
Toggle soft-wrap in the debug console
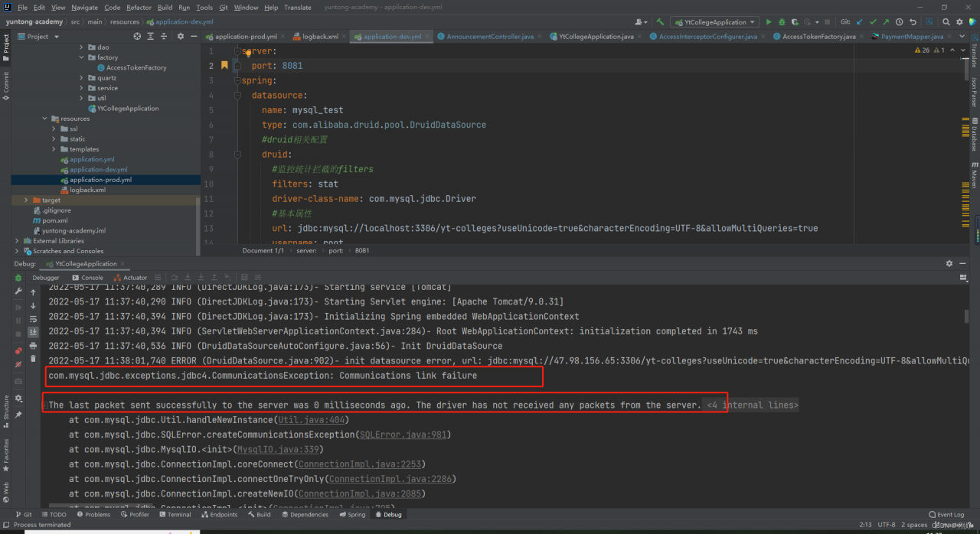click(x=33, y=319)
